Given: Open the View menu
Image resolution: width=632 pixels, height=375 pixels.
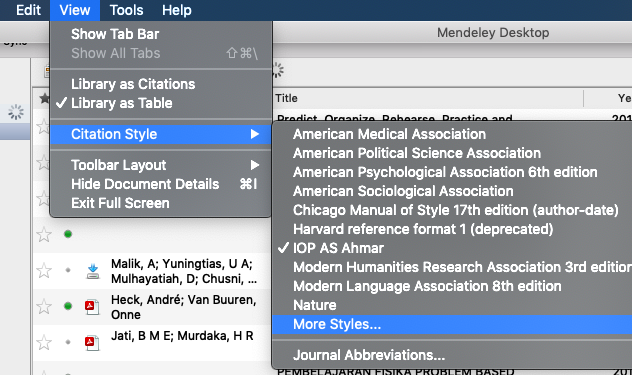Looking at the screenshot, I should click(x=75, y=10).
